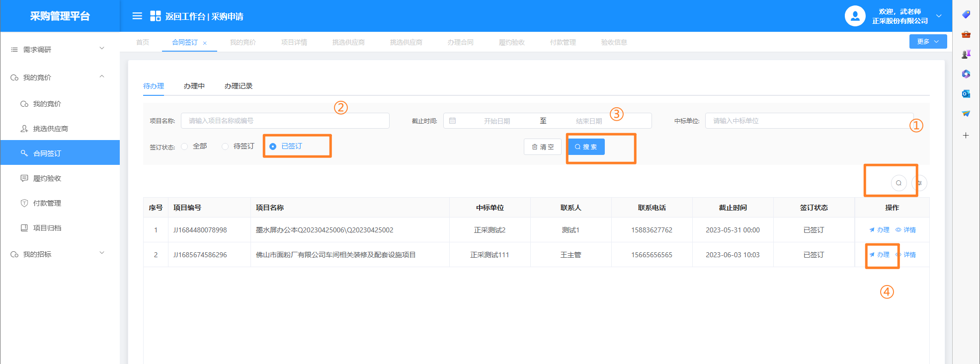Open 履约验收 in the left sidebar
The image size is (980, 364).
pyautogui.click(x=47, y=178)
